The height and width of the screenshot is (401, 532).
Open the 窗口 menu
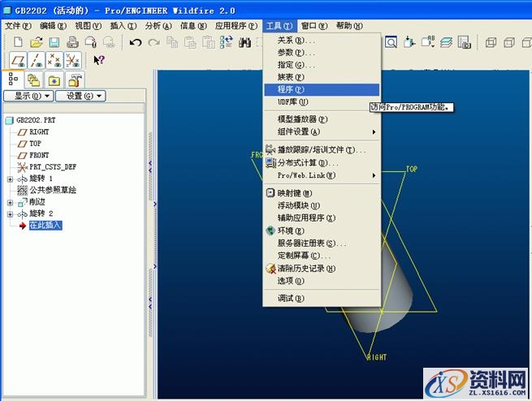coord(314,26)
